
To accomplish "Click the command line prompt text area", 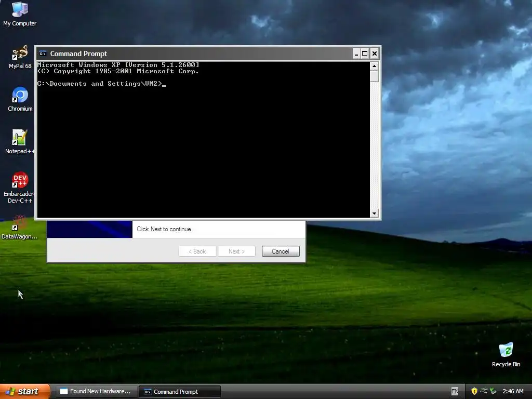I will coord(203,139).
